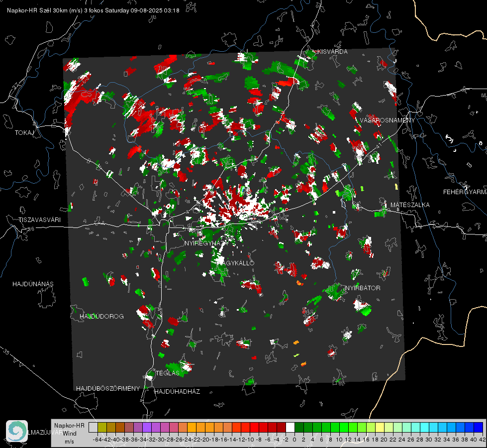
Task: Click road number 36 near Tiszavasvári
Action: pos(31,229)
